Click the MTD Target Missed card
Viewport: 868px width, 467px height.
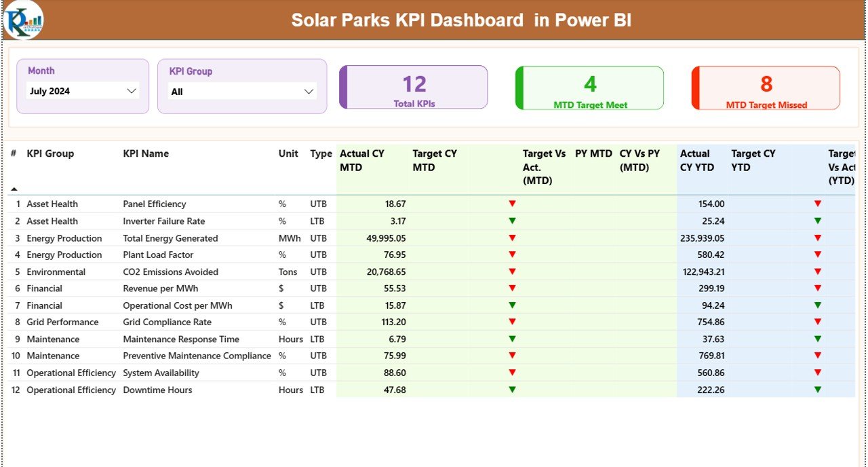[x=766, y=87]
